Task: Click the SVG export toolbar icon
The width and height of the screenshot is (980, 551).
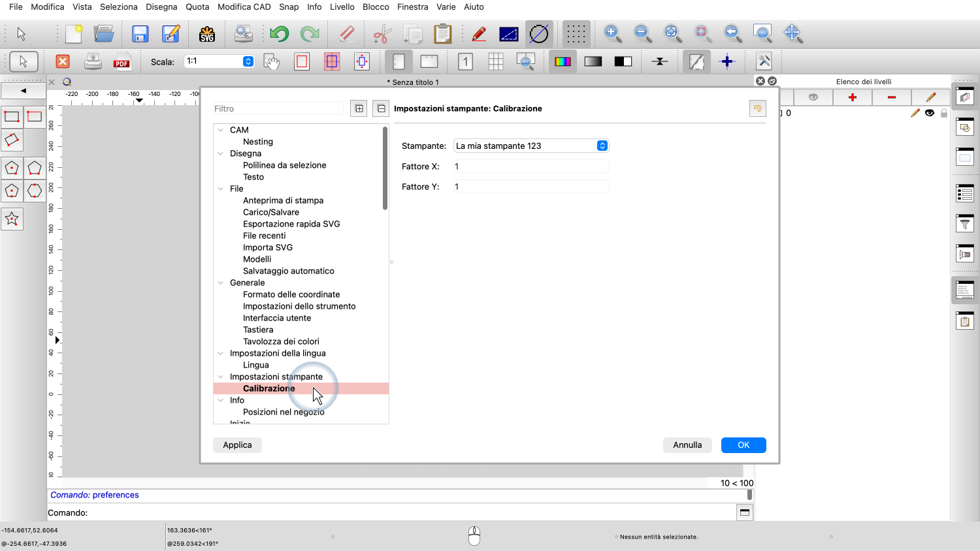Action: pyautogui.click(x=207, y=34)
